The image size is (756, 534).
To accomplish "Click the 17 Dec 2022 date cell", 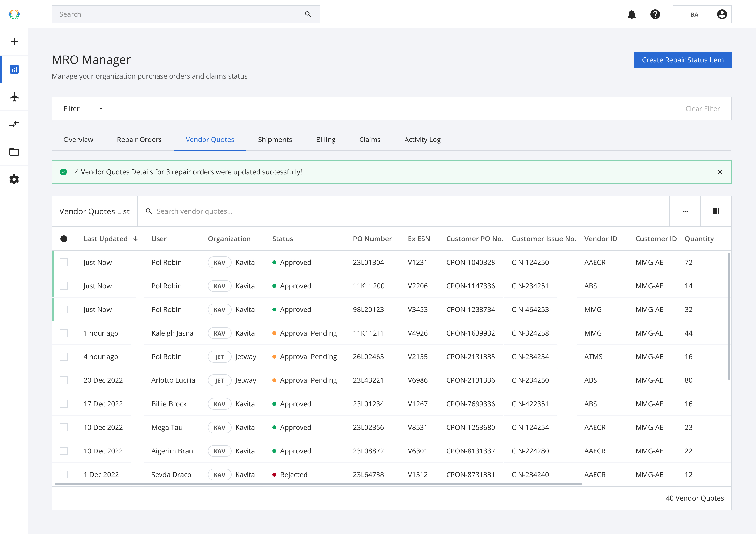I will point(103,404).
